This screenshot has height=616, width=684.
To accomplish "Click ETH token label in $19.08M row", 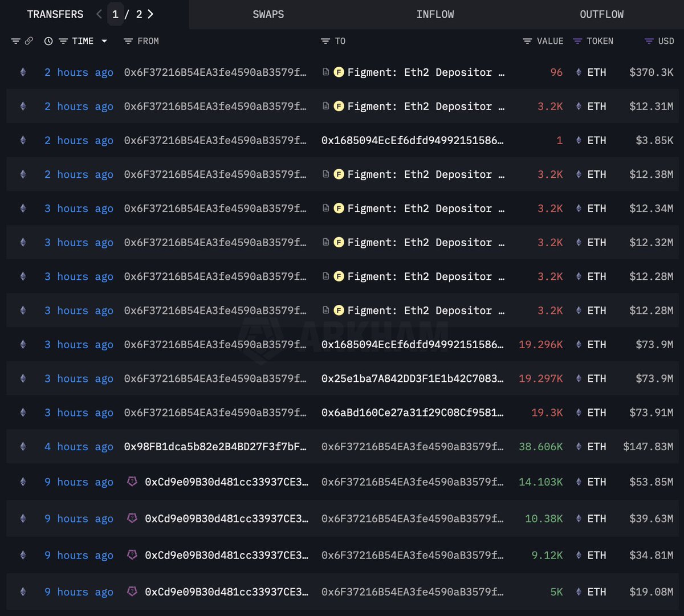I will pos(597,592).
